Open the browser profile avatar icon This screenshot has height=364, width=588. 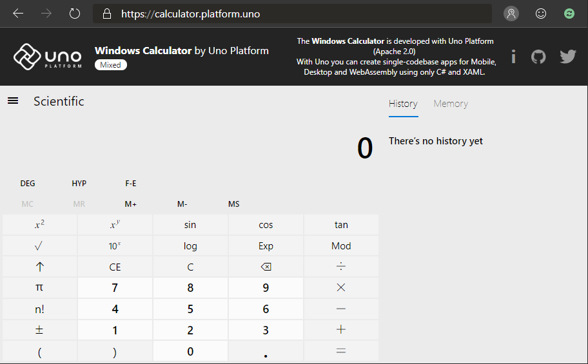(511, 14)
